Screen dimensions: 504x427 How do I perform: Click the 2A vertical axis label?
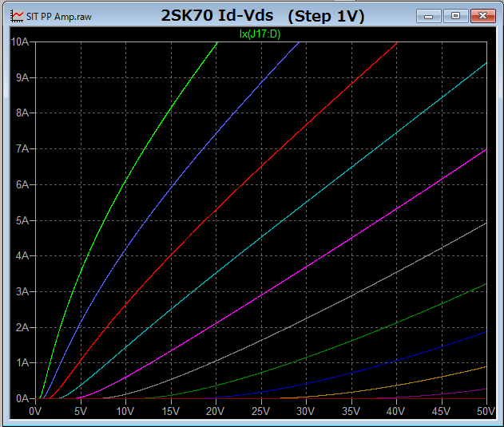(22, 327)
